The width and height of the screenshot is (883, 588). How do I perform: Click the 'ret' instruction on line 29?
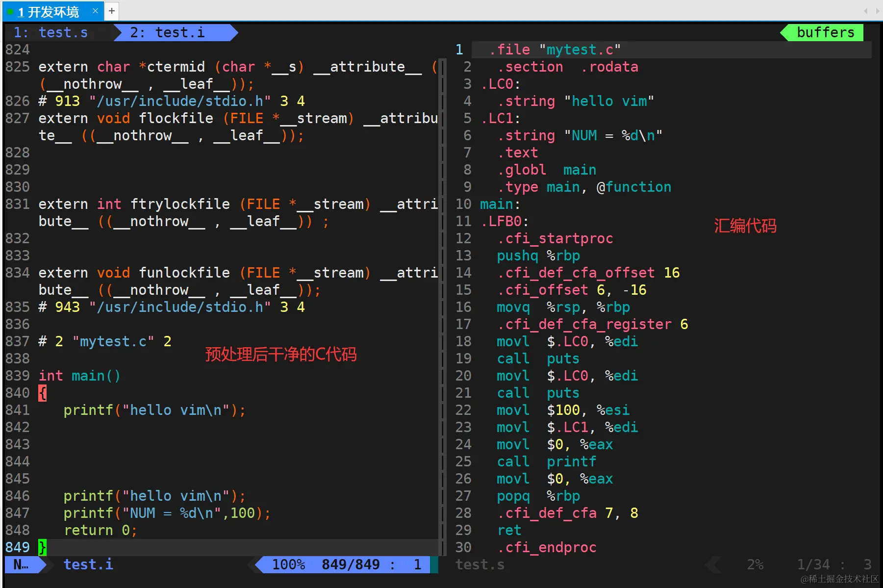509,530
